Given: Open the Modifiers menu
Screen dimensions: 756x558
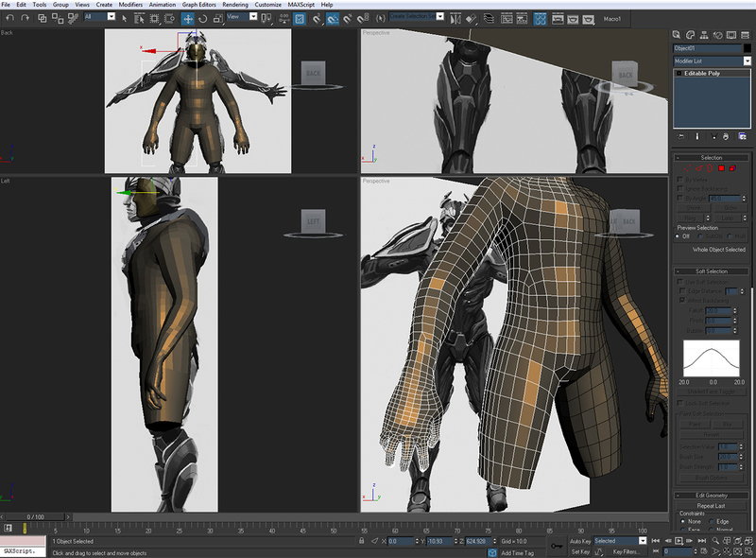Looking at the screenshot, I should (130, 5).
